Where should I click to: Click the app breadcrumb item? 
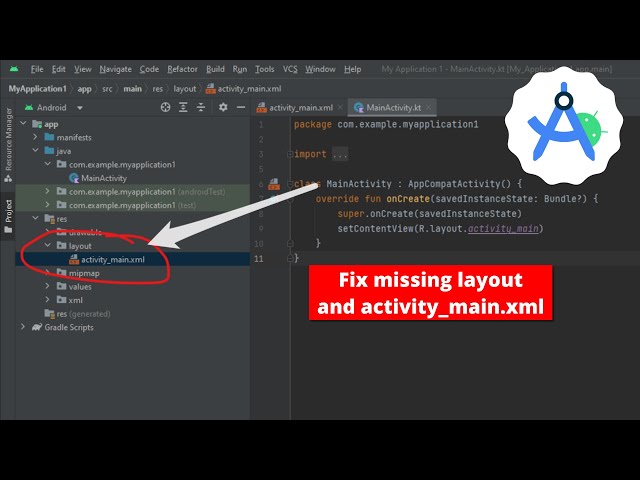coord(84,89)
